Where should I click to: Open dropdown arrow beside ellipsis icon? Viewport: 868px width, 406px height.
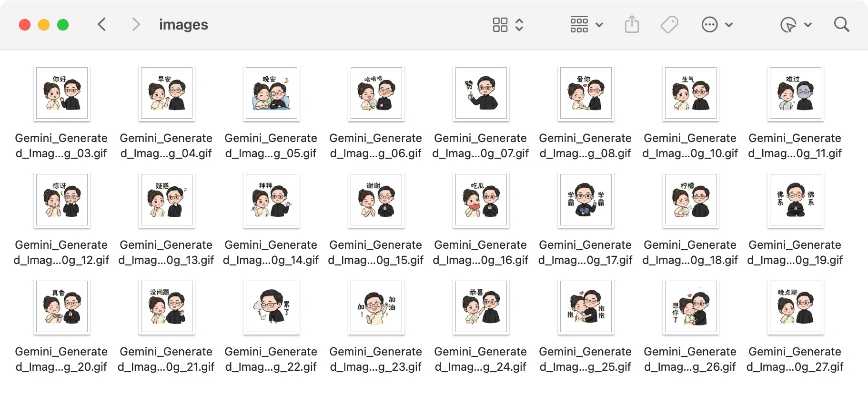click(729, 25)
